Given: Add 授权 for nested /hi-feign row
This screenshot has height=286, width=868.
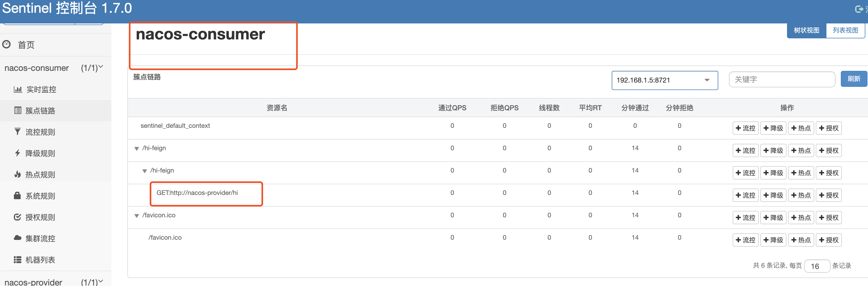Looking at the screenshot, I should [x=829, y=173].
